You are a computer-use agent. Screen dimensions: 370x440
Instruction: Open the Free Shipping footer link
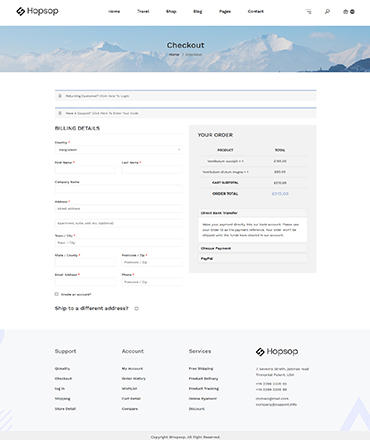tap(201, 369)
